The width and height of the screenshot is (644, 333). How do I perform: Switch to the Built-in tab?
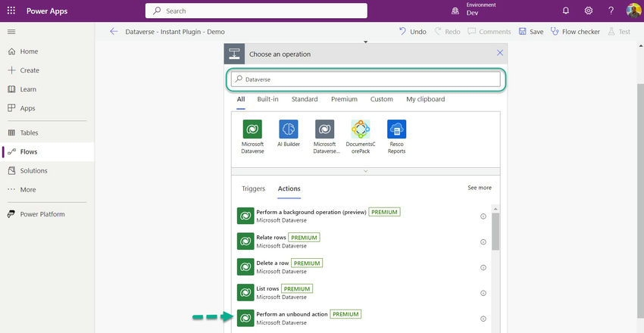coord(267,99)
